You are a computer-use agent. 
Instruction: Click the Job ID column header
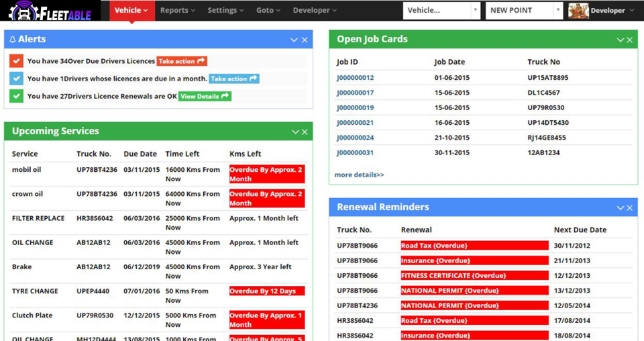tap(347, 62)
